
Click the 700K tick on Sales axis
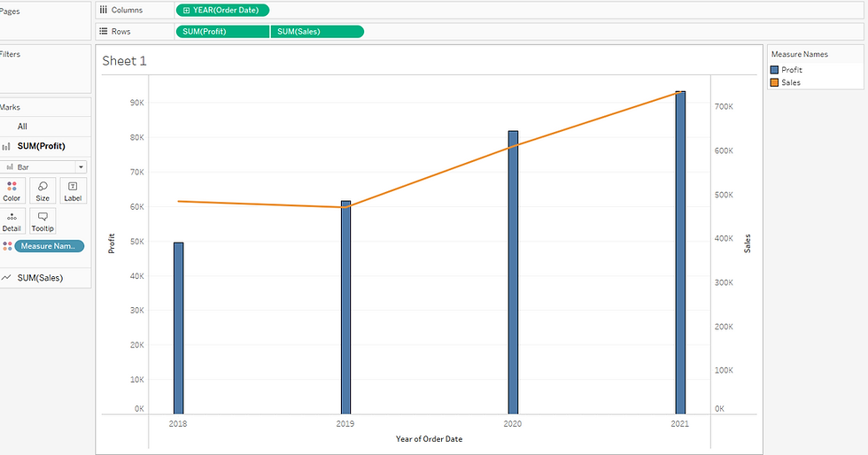click(725, 106)
